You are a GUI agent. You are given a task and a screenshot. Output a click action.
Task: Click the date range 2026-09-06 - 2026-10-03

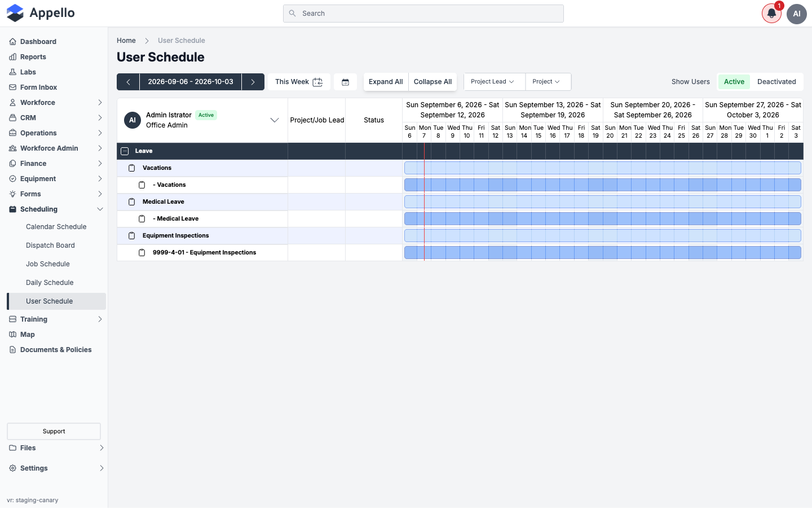coord(191,82)
